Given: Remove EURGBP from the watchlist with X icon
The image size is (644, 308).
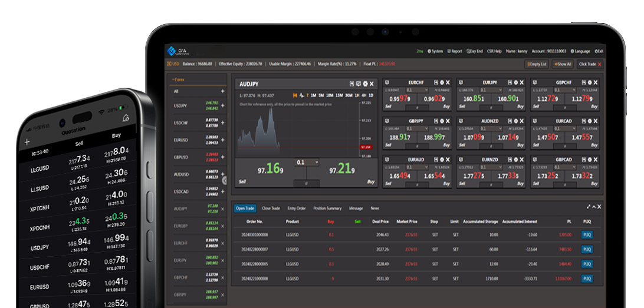Looking at the screenshot, I should click(x=222, y=226).
